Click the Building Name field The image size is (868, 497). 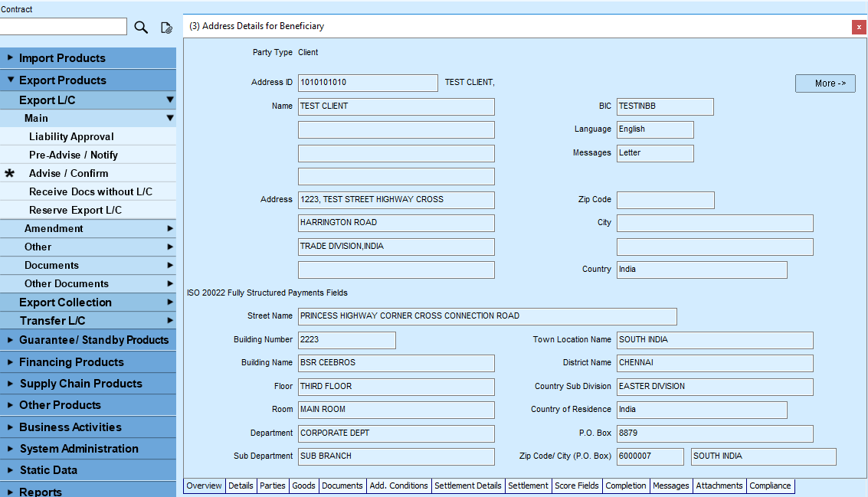click(396, 363)
